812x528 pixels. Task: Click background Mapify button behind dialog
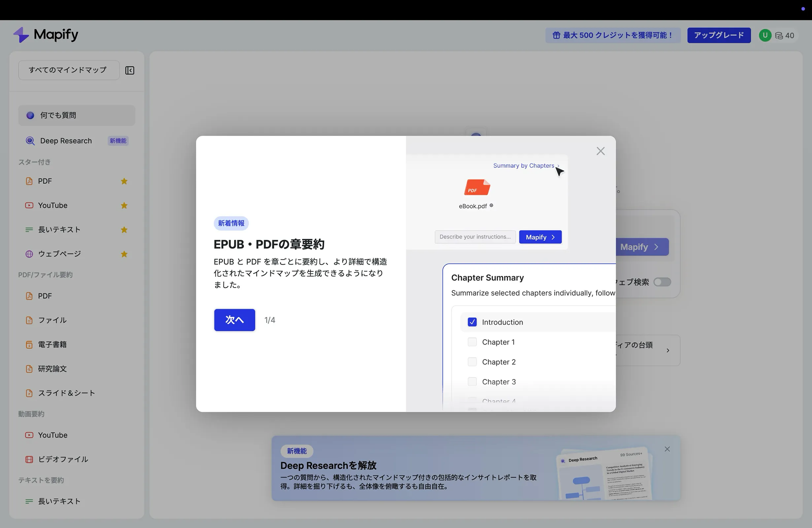tap(642, 247)
